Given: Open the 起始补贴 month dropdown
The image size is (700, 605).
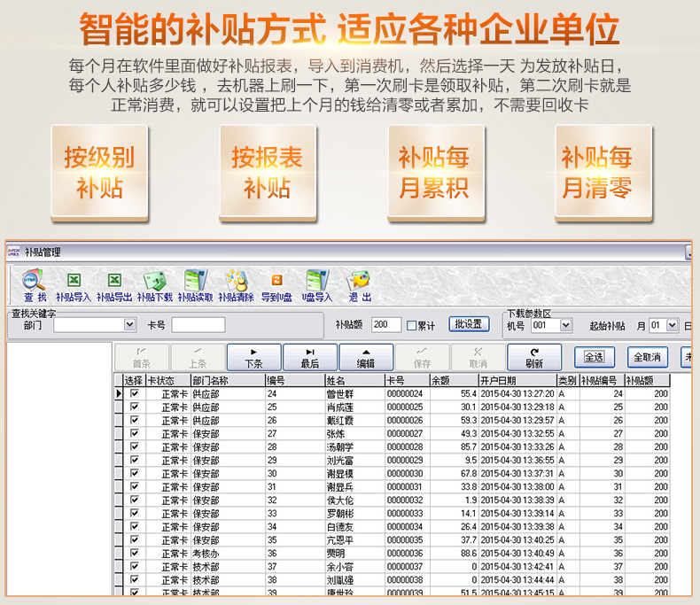Looking at the screenshot, I should (x=672, y=326).
